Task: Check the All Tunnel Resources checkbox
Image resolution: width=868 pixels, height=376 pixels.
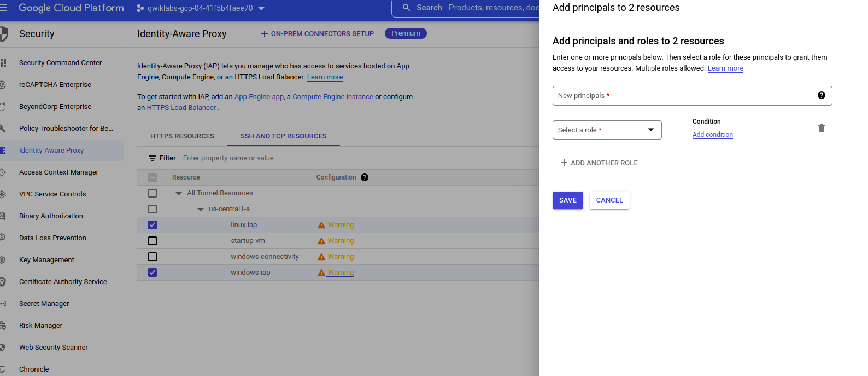Action: click(153, 193)
